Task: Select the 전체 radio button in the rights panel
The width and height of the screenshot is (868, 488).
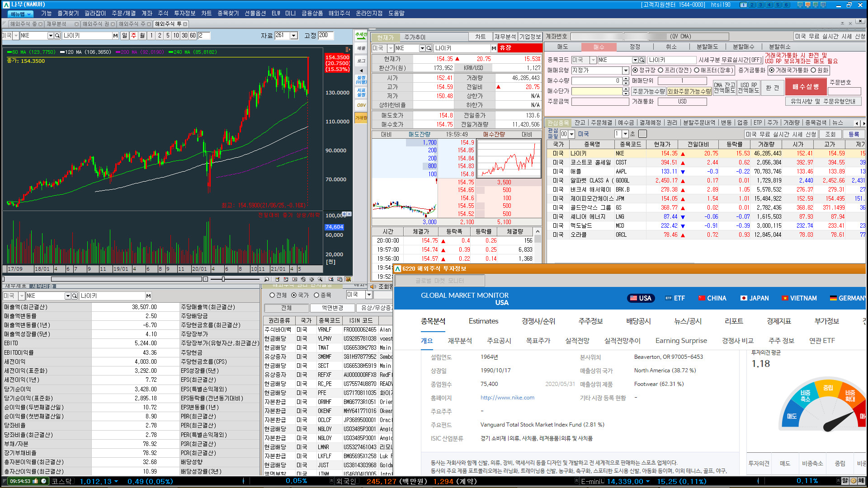Action: click(272, 295)
